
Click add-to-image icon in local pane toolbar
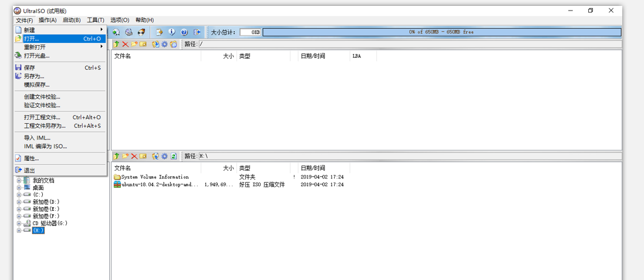(x=155, y=156)
